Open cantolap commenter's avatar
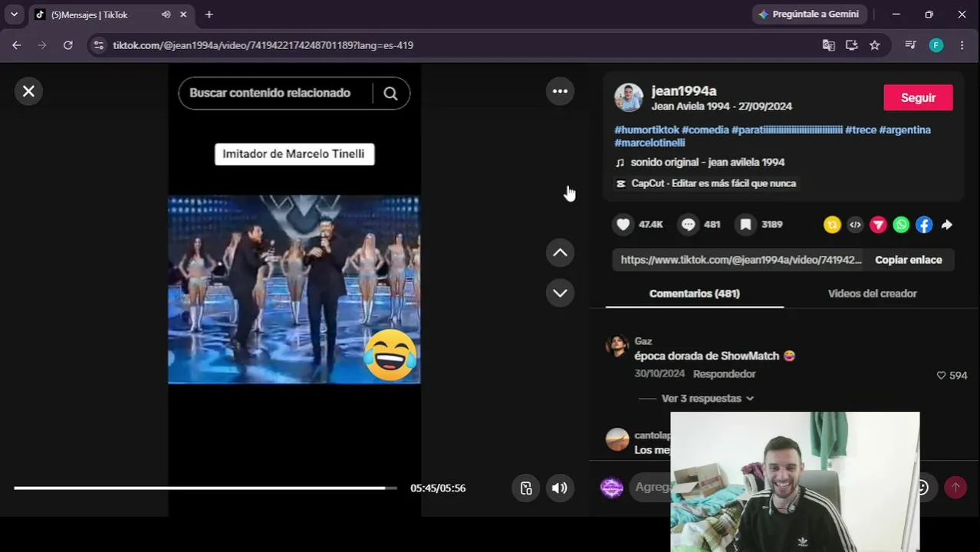The height and width of the screenshot is (552, 980). [x=617, y=439]
